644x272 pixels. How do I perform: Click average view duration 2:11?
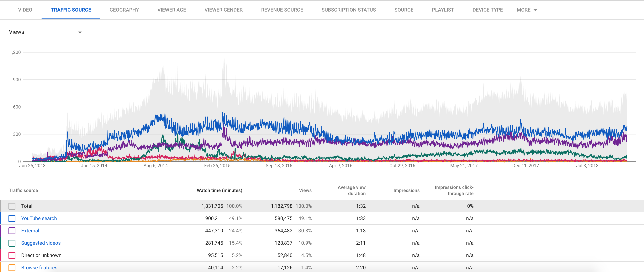point(361,243)
